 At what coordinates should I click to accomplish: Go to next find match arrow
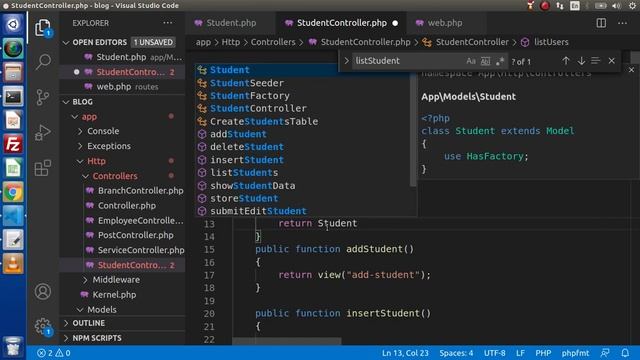tap(581, 61)
